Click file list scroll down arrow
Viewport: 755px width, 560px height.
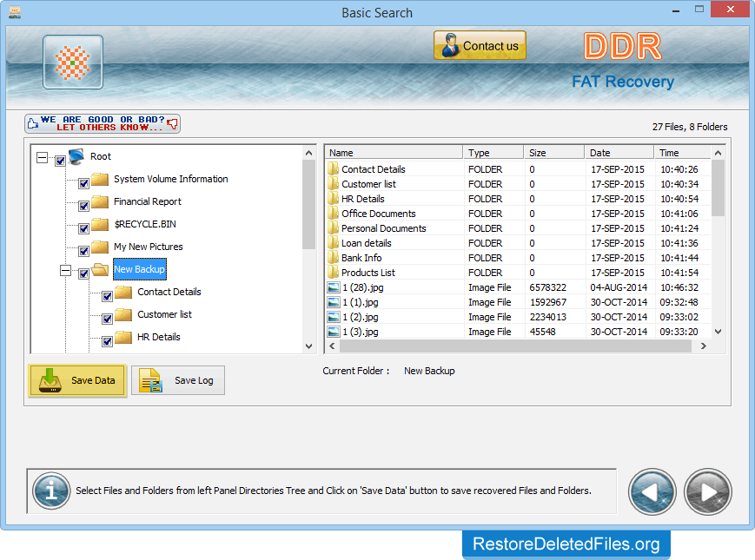[718, 332]
